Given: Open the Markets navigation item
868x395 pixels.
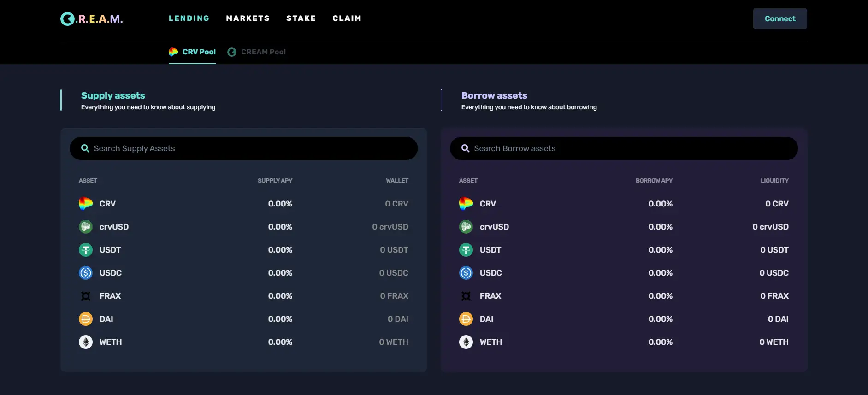Looking at the screenshot, I should pyautogui.click(x=248, y=18).
